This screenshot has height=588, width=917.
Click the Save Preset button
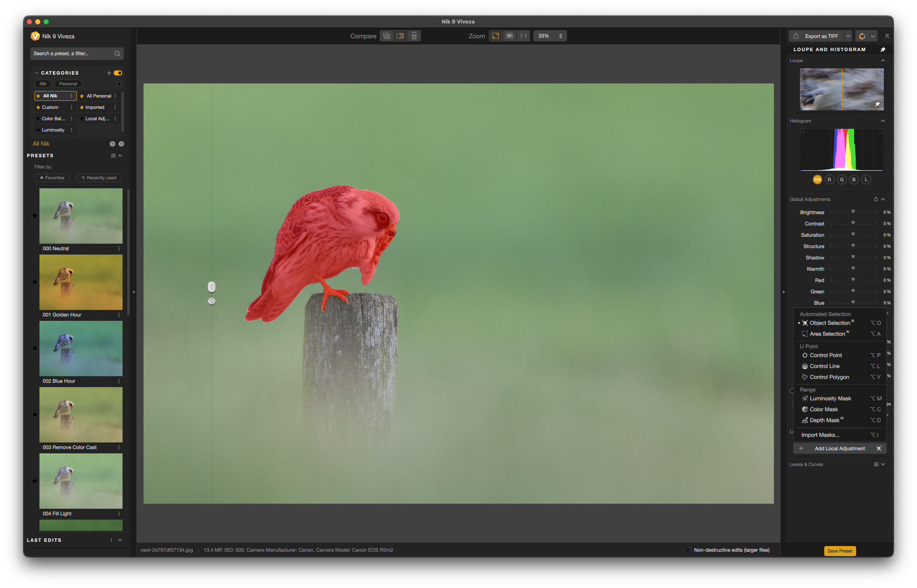click(839, 551)
